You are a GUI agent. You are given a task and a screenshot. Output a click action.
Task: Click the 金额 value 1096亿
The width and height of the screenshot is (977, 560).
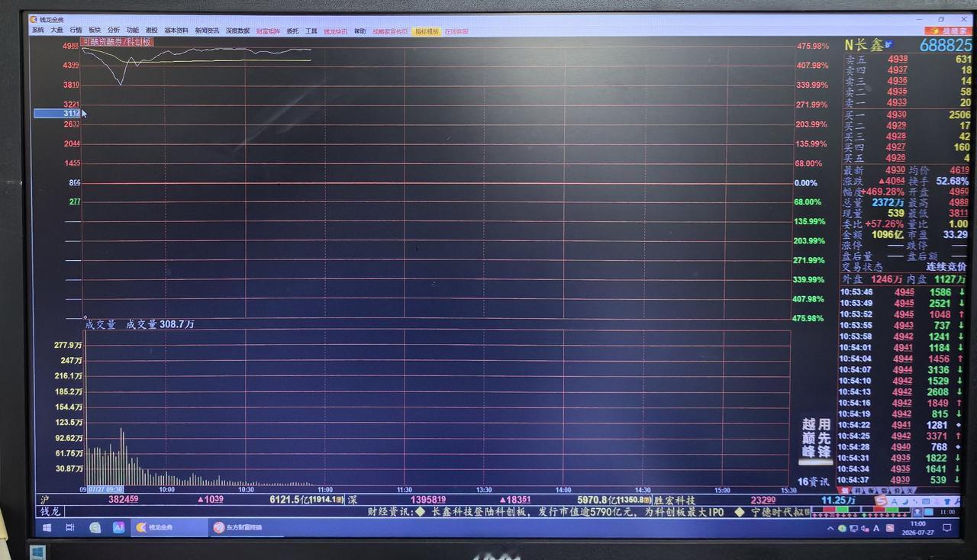888,235
